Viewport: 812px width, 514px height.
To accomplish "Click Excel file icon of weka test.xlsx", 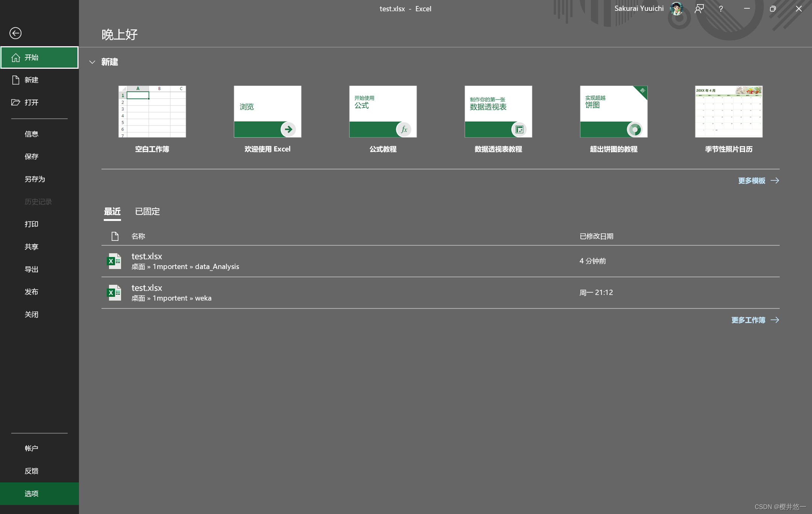I will [114, 293].
